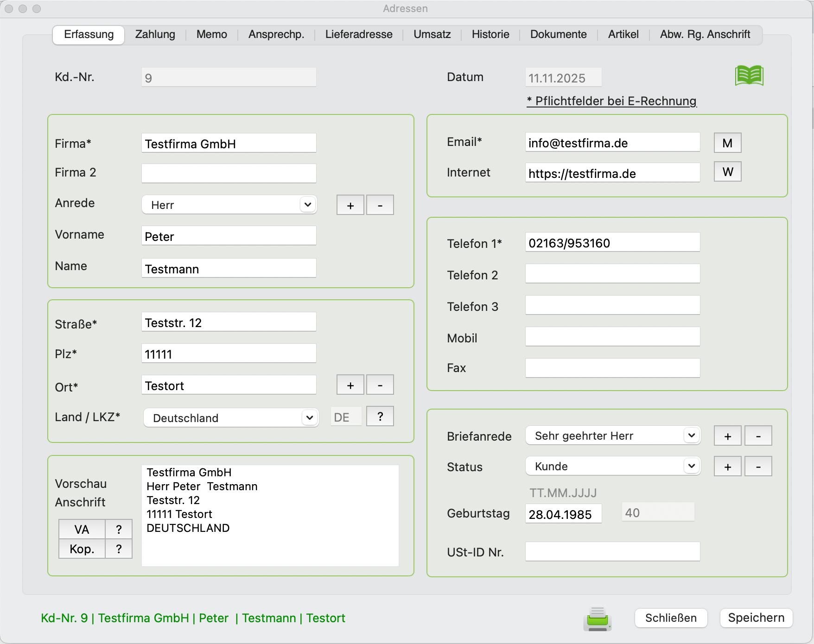Click the question mark next to VA
The height and width of the screenshot is (644, 814).
coord(119,529)
